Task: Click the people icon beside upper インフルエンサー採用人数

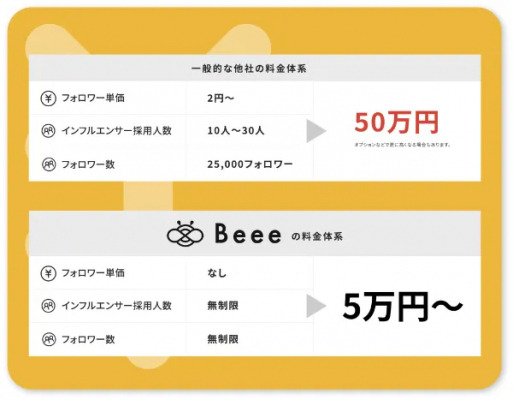Action: 48,131
